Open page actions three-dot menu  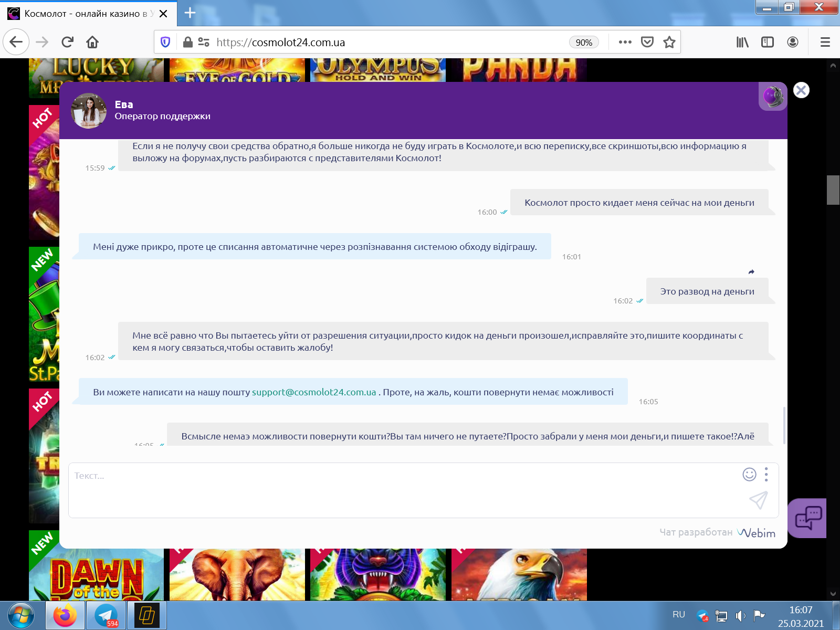pos(625,42)
